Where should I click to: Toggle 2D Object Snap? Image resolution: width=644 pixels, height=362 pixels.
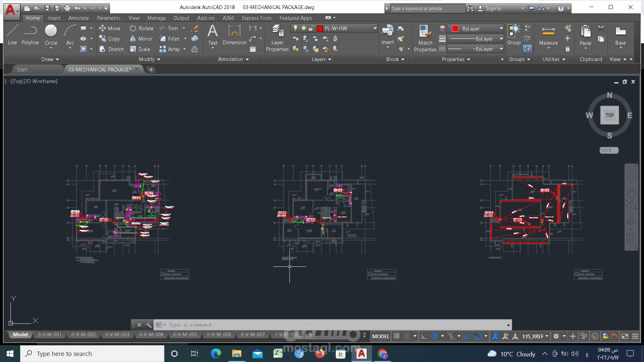[478, 336]
